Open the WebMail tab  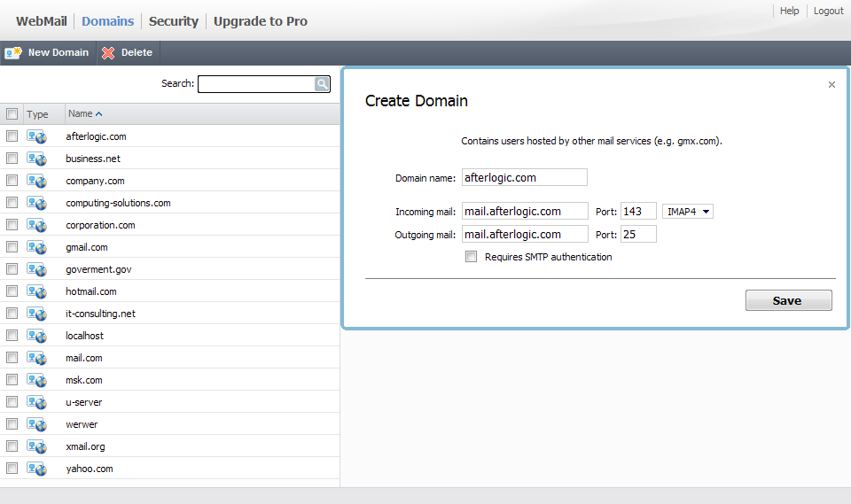point(43,21)
